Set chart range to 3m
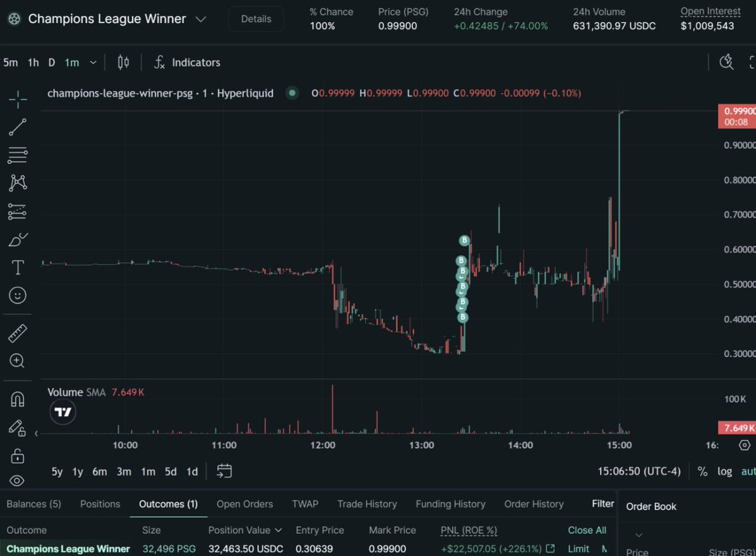Screen dimensions: 756x556 tap(124, 471)
